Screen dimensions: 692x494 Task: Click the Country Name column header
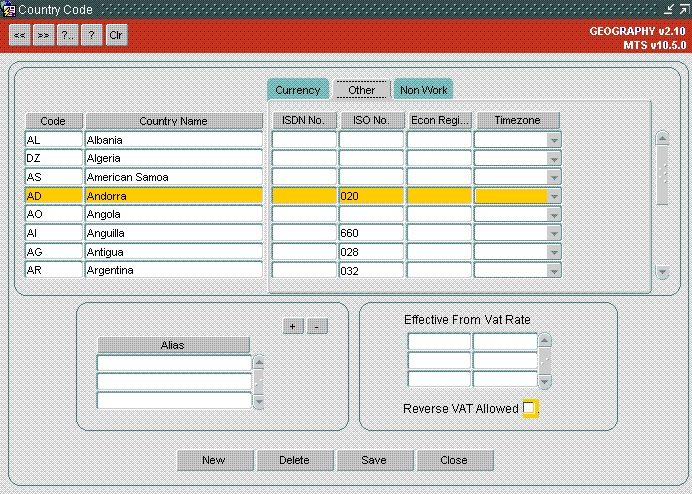point(174,121)
